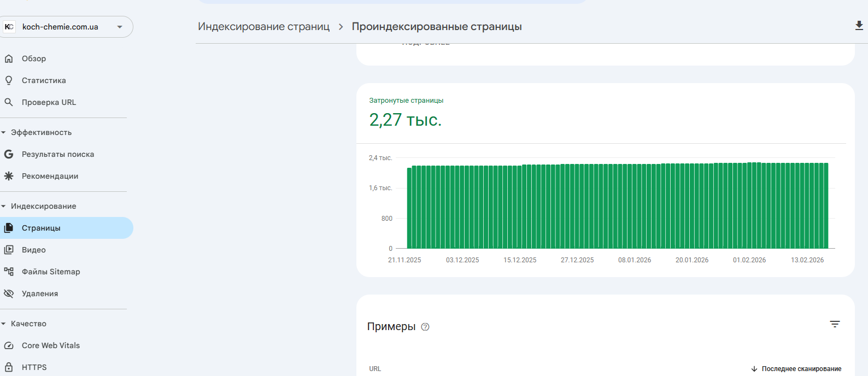The image size is (868, 376).
Task: Click the Удаления crossed-eye icon
Action: (9, 293)
